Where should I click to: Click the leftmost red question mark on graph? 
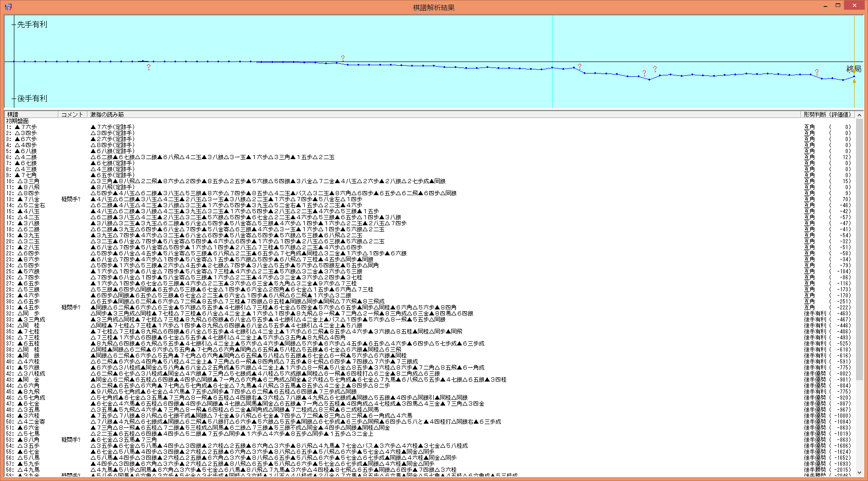point(148,68)
